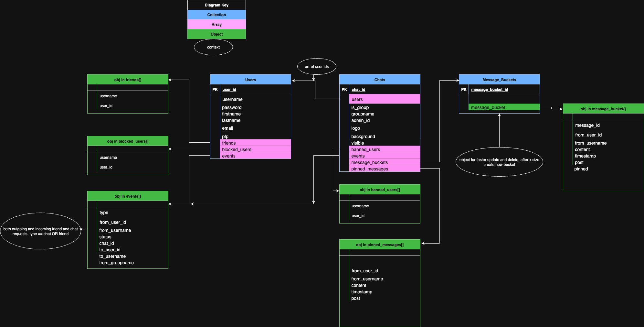644x327 pixels.
Task: Click the pinned_messages row in Chats
Action: coord(385,169)
